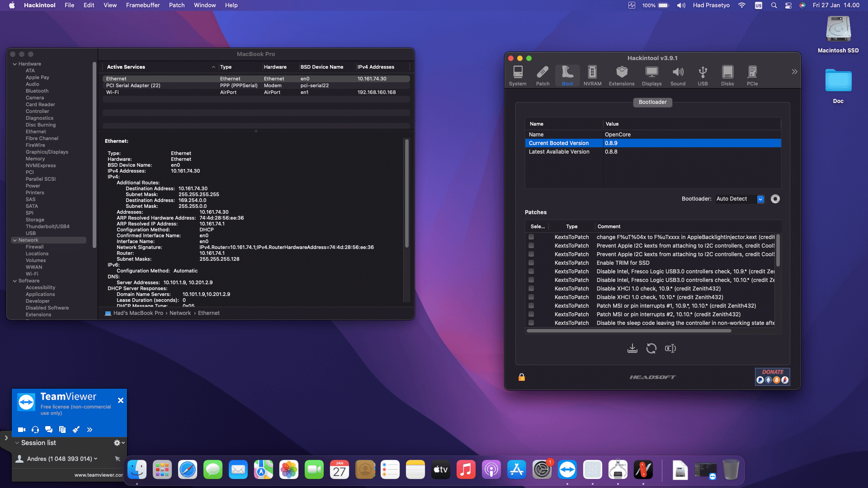Enable the Enable TRIM for SSD checkbox
Screen dimensions: 868x488
(531, 263)
